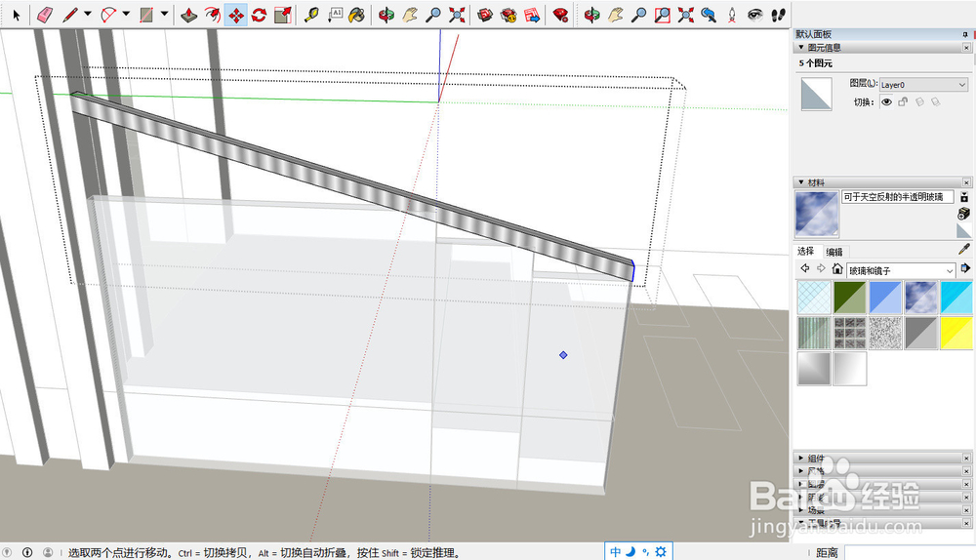The image size is (976, 560).
Task: Pick the pink Eraser tool
Action: (x=45, y=15)
